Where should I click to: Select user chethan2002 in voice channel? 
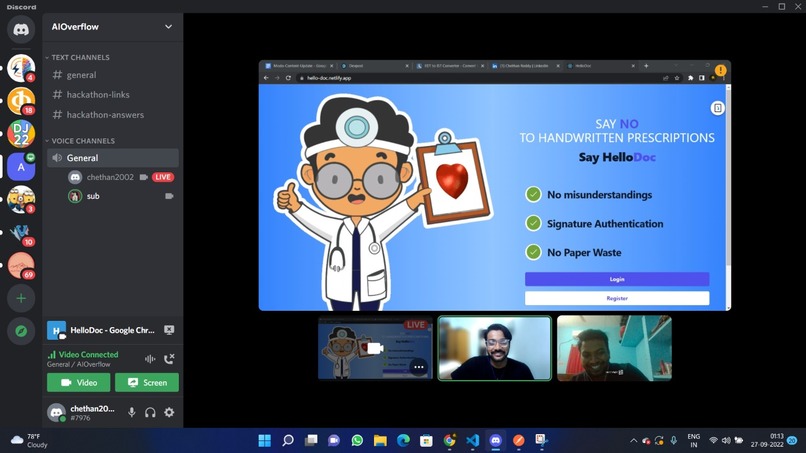tap(110, 177)
